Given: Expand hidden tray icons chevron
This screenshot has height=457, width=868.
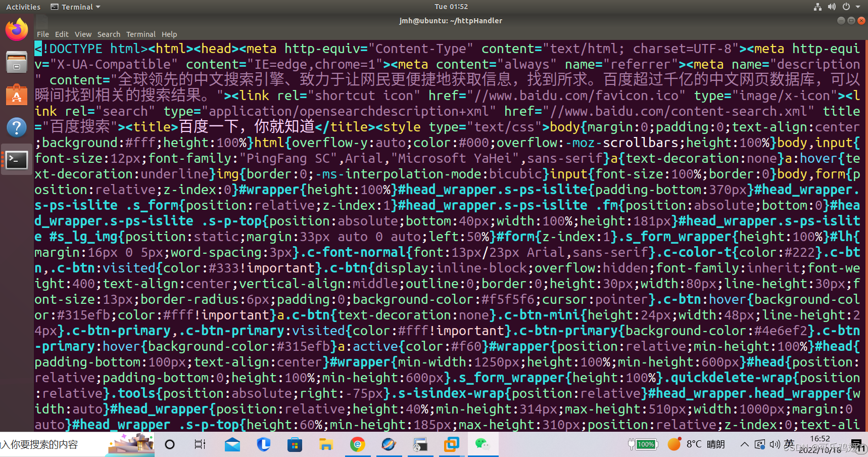Looking at the screenshot, I should pos(744,444).
